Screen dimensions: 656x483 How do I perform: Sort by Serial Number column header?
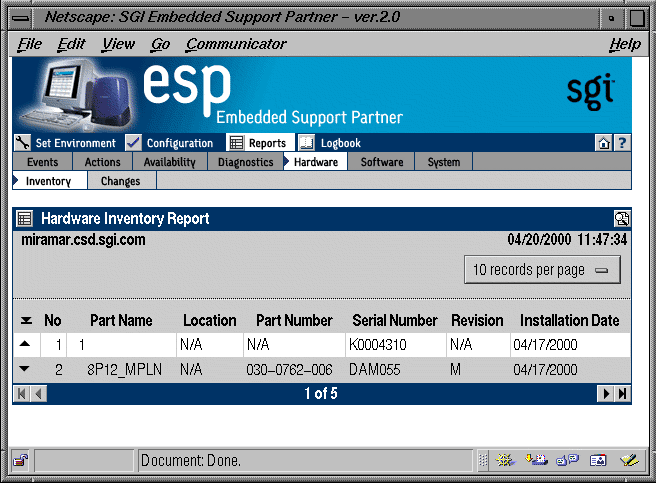(x=395, y=321)
